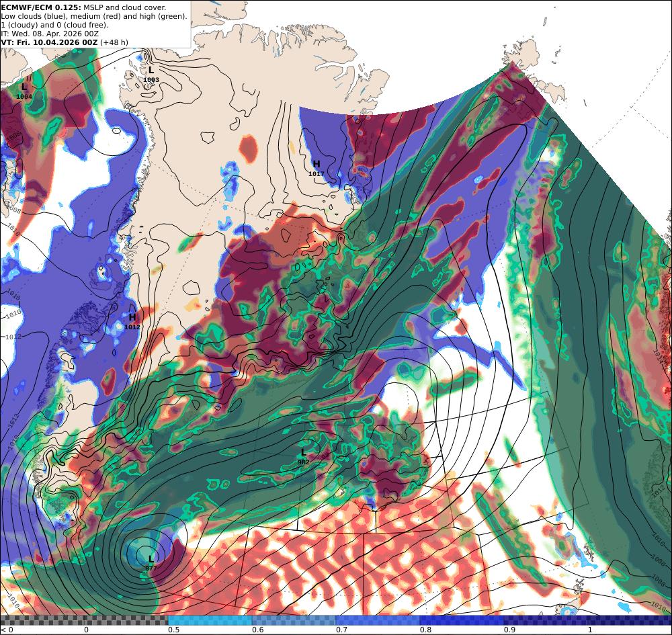Screen dimensions: 672x635
Task: Click the colorbar segment between 0.8 and 0.9
Action: click(x=462, y=620)
